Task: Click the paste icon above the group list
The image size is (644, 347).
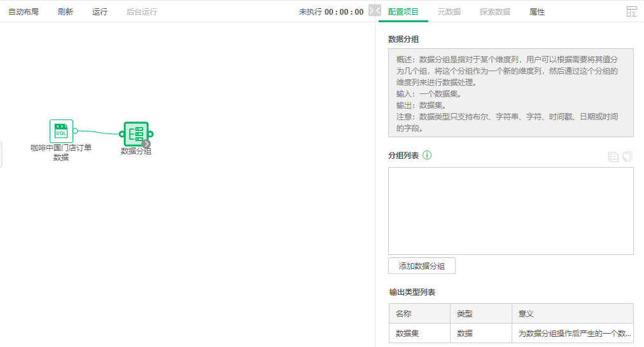Action: coord(627,156)
